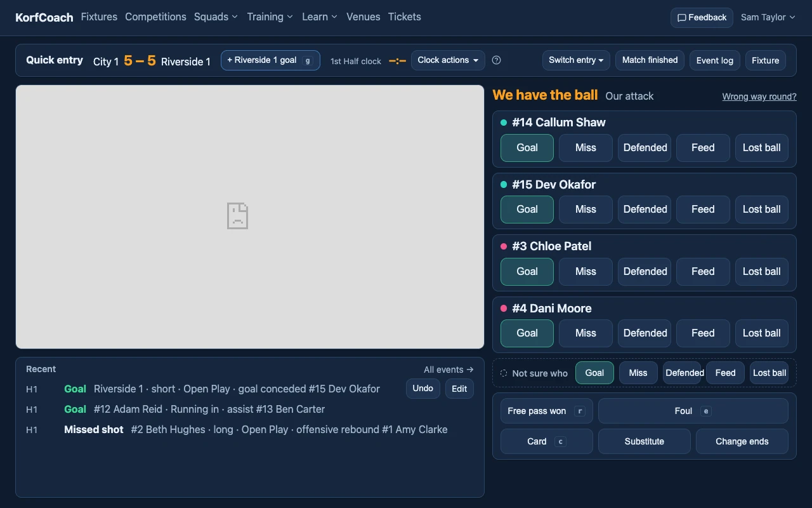Open the Sam Taylor account menu
The height and width of the screenshot is (508, 812).
tap(768, 17)
